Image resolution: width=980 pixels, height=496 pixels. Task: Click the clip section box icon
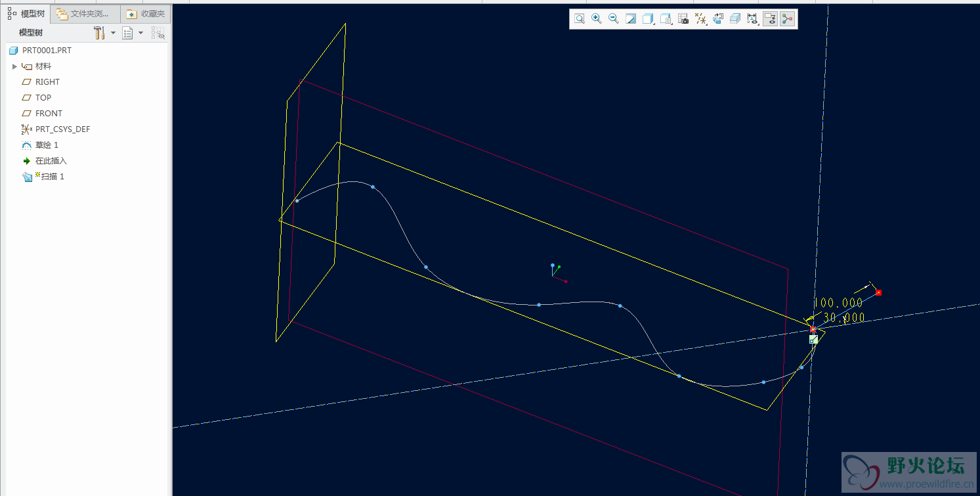pyautogui.click(x=735, y=19)
